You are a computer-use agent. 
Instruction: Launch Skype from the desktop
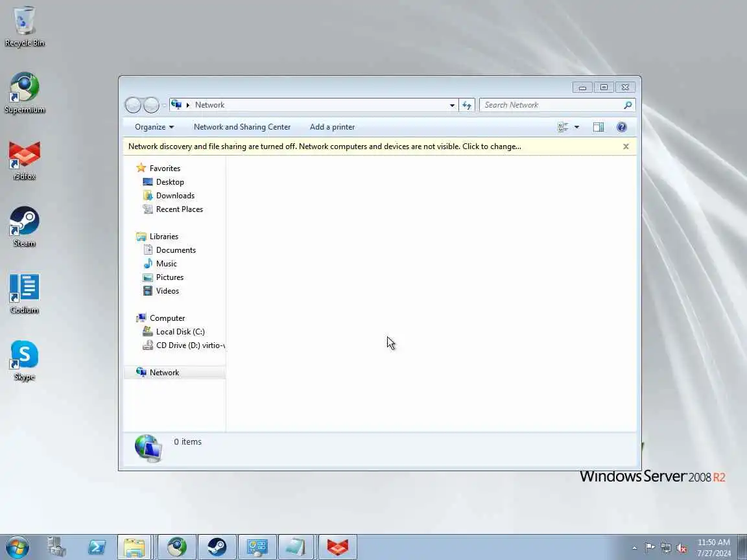pos(24,360)
